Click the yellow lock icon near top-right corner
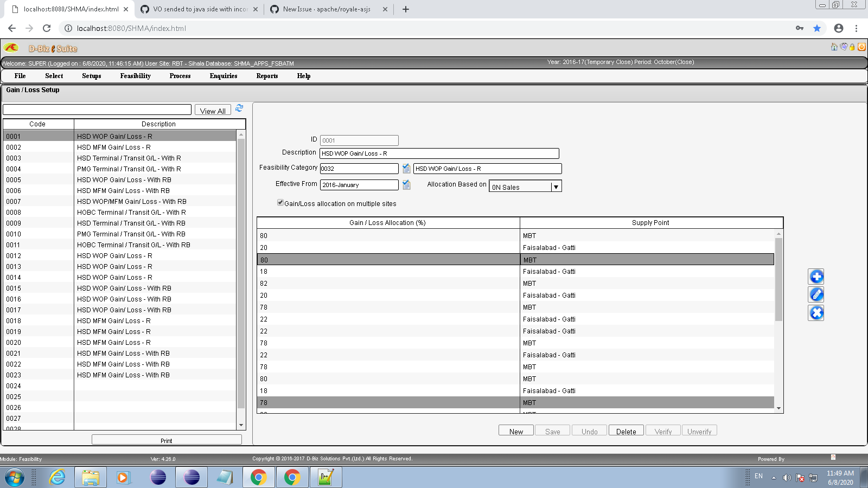Screen dimensions: 868x488 [852, 47]
